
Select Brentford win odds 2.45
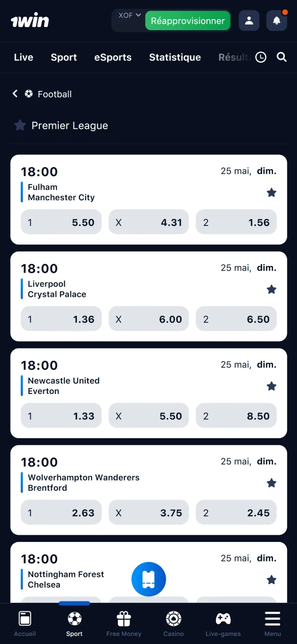coord(236,513)
